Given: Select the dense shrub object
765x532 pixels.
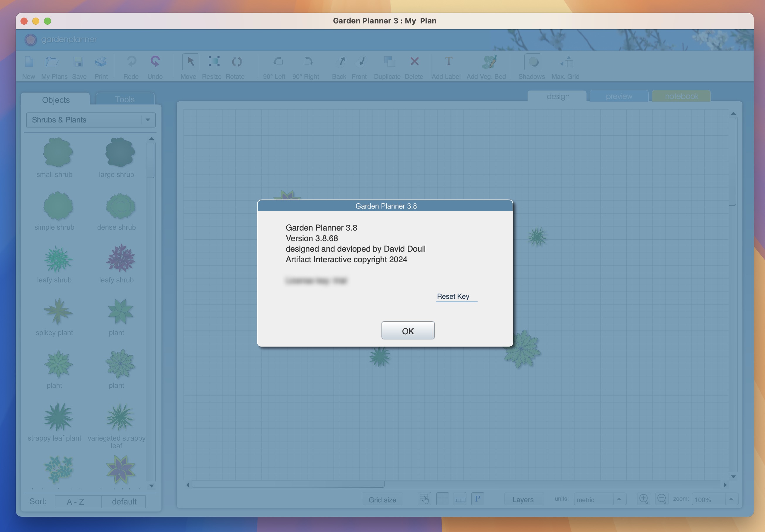Looking at the screenshot, I should [x=120, y=206].
